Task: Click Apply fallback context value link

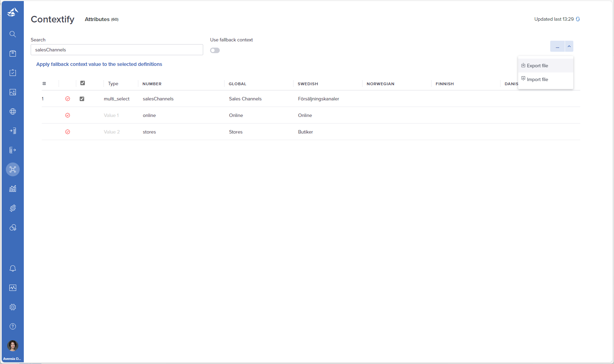Action: pos(99,64)
